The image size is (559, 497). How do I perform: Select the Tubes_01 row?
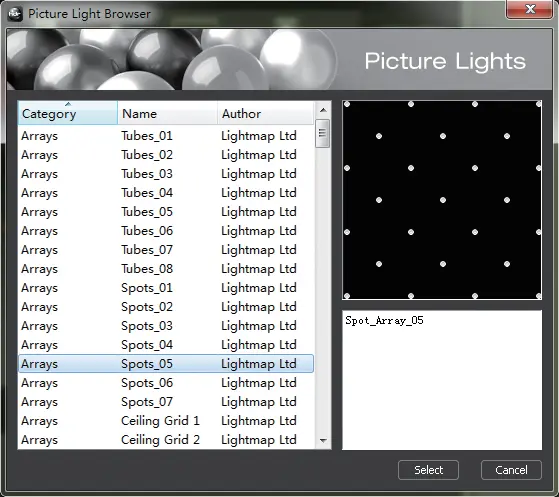166,136
